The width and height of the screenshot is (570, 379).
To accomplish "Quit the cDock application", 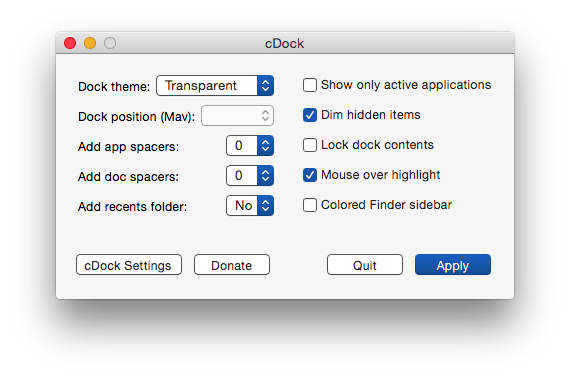I will (x=365, y=265).
